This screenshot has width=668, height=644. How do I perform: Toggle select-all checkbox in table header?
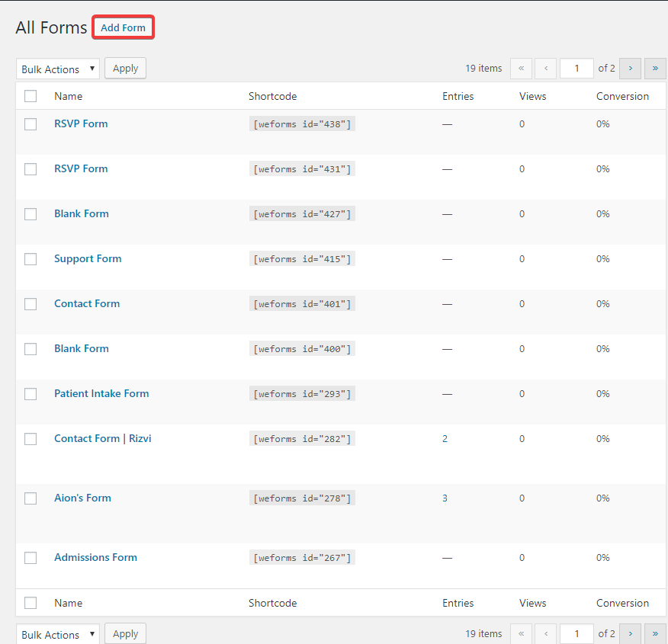[31, 96]
